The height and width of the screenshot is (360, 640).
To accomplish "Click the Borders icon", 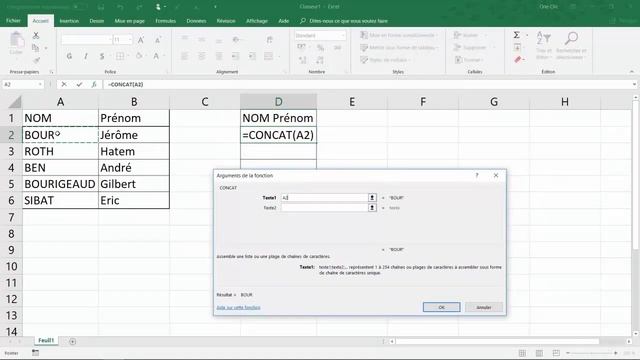I will [120, 56].
